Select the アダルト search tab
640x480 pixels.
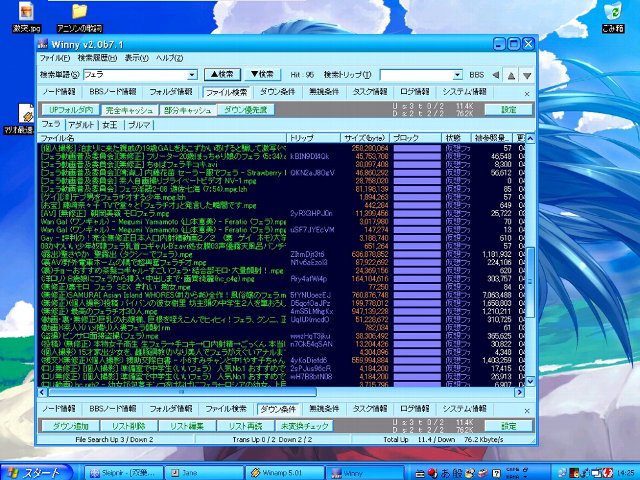pos(81,125)
